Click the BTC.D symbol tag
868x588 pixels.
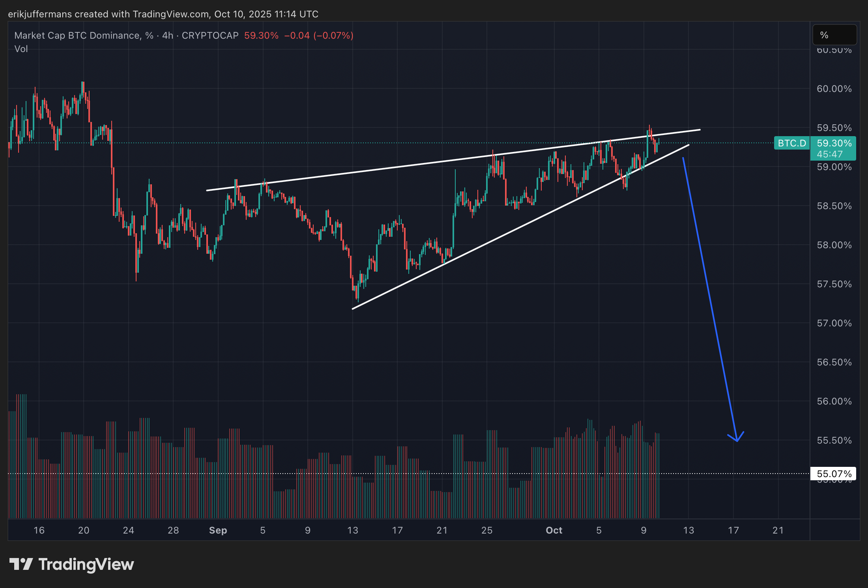(x=791, y=143)
